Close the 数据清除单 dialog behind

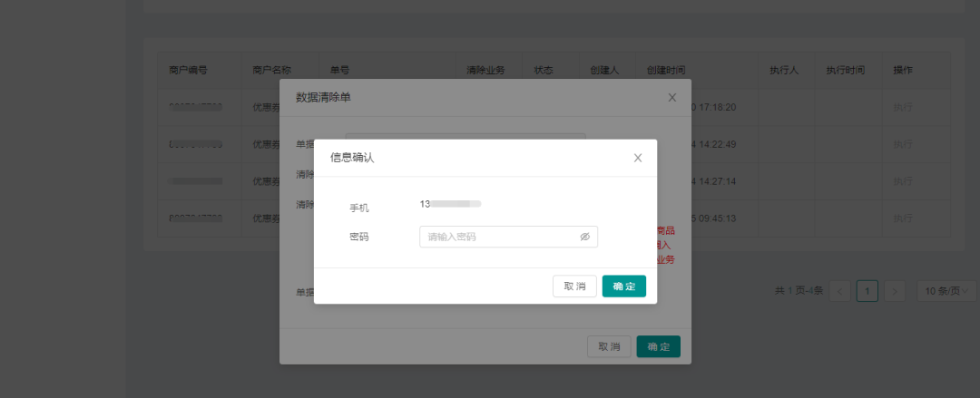click(672, 97)
